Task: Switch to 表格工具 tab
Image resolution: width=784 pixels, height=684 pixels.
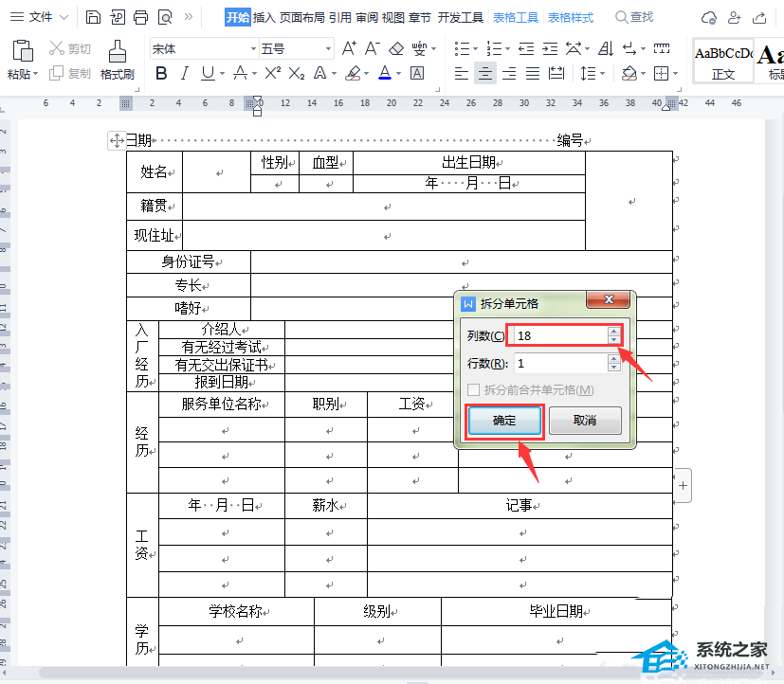Action: click(x=516, y=18)
